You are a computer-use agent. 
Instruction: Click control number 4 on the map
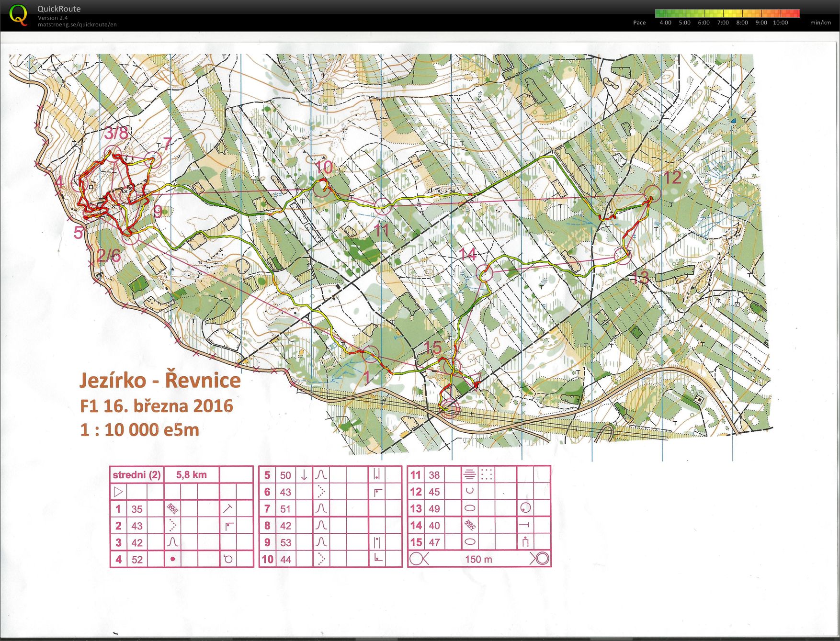tap(58, 182)
